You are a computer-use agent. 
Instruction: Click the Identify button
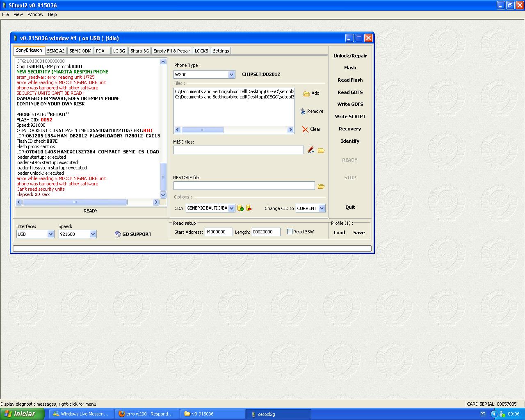tap(350, 141)
